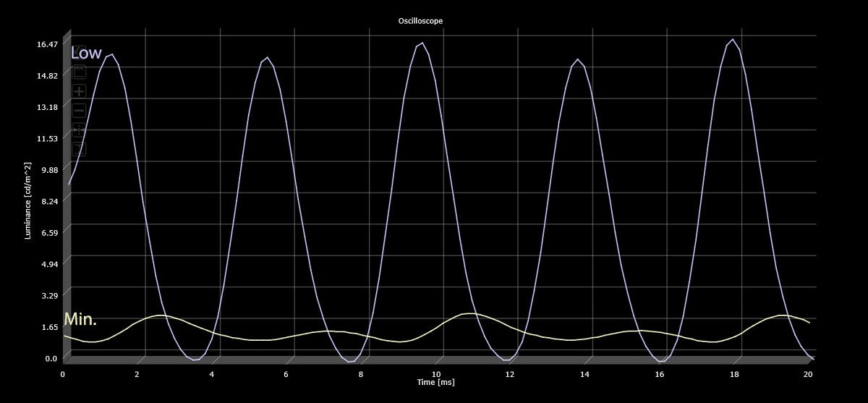Click the 14 tick on the time axis
Screen dimensions: 868x403
coord(584,374)
